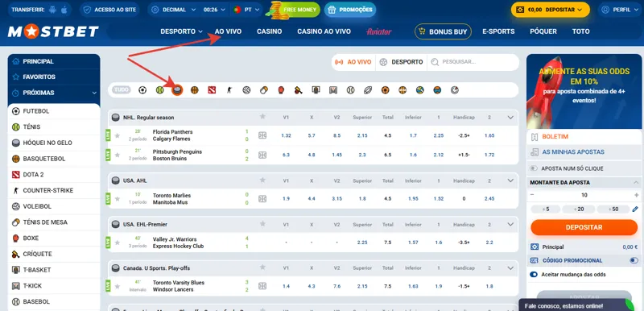Collapse the NHL Regular season section
The image size is (644, 311).
click(x=510, y=117)
